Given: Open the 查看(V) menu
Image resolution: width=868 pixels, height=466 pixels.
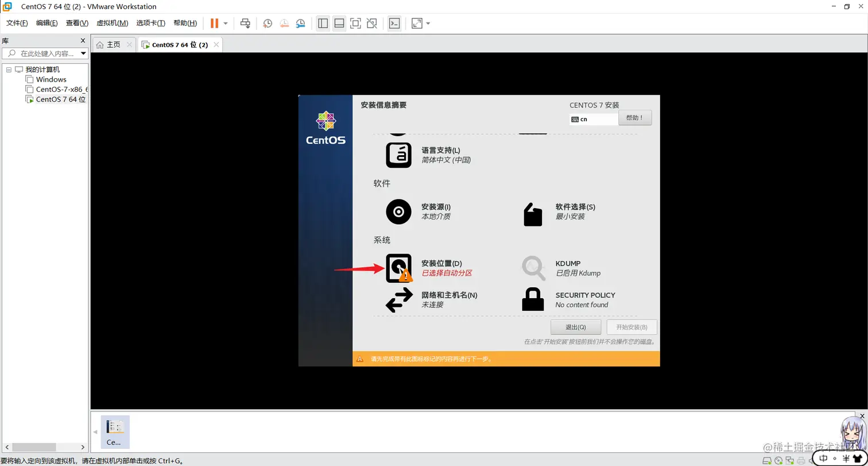Looking at the screenshot, I should point(77,23).
